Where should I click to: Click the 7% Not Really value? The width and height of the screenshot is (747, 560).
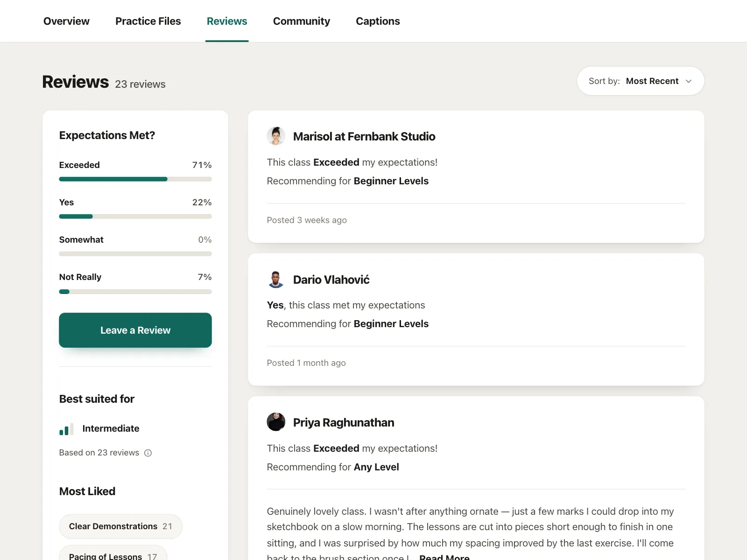pyautogui.click(x=205, y=277)
